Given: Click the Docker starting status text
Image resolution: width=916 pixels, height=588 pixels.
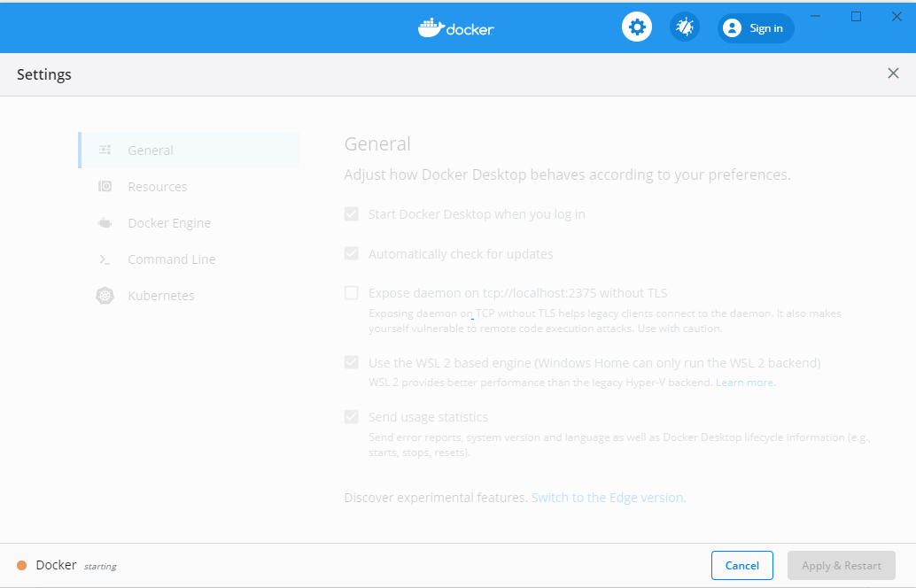Looking at the screenshot, I should click(76, 565).
